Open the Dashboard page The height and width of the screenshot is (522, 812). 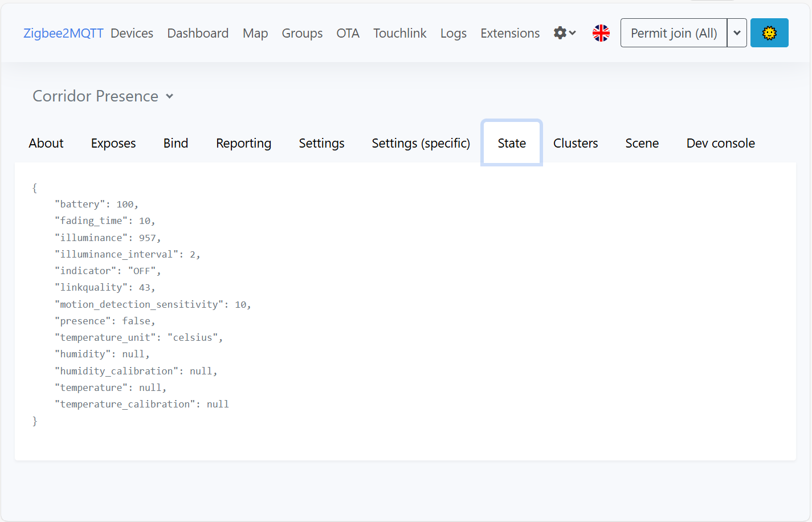tap(198, 33)
